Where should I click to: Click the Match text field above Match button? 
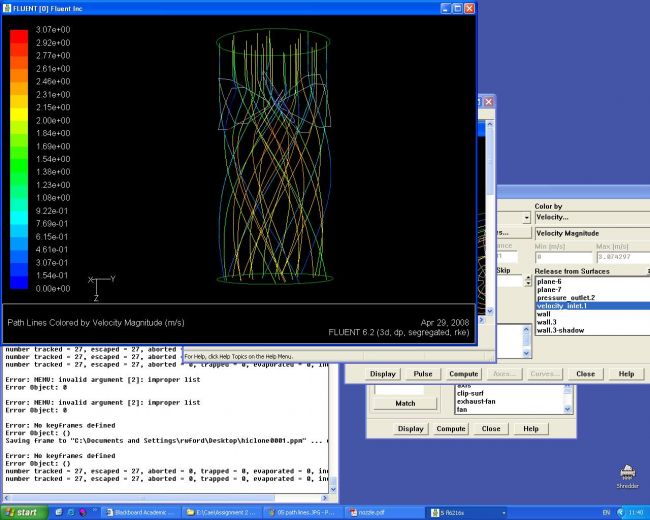(x=399, y=390)
